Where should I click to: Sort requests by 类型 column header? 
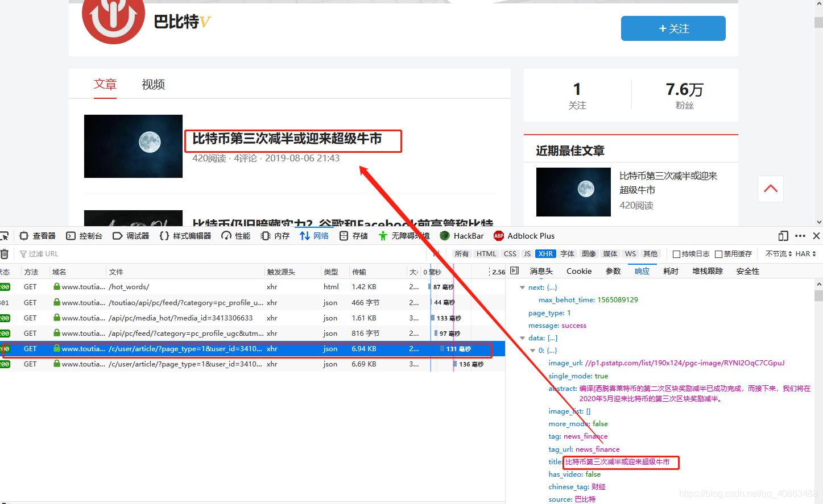(x=334, y=272)
